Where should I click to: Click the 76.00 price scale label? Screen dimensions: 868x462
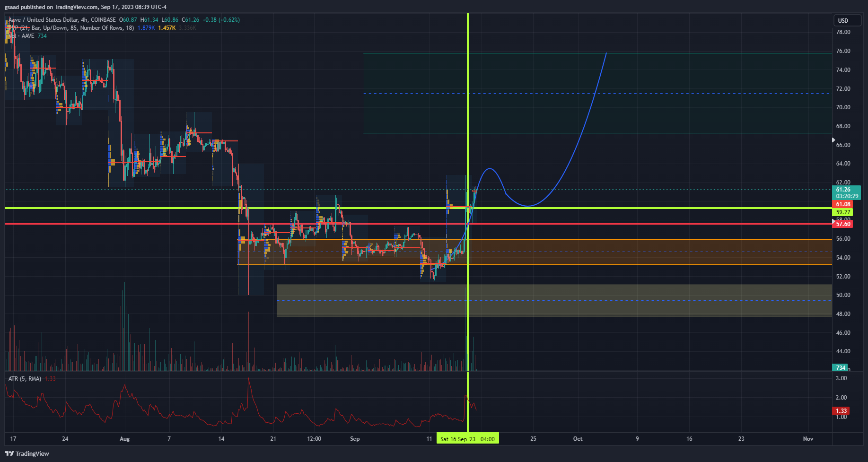point(843,51)
